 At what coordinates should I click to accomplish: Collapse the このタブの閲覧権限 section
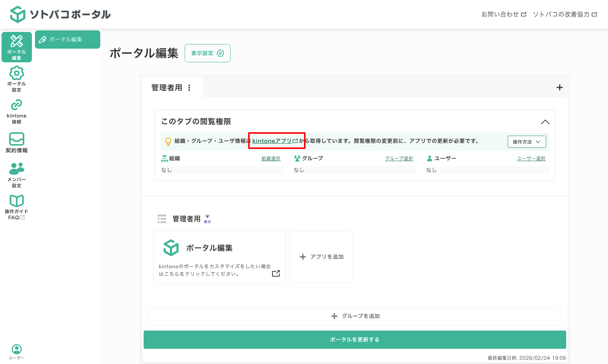click(x=545, y=122)
